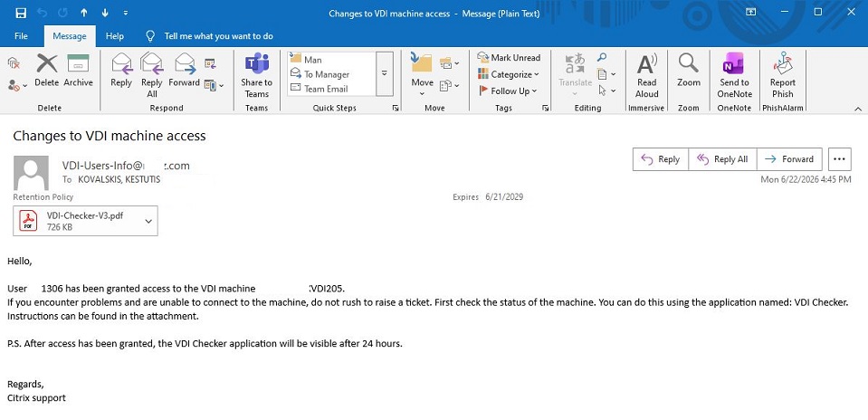This screenshot has width=868, height=420.
Task: Open the Junk options dropdown
Action: (x=17, y=86)
